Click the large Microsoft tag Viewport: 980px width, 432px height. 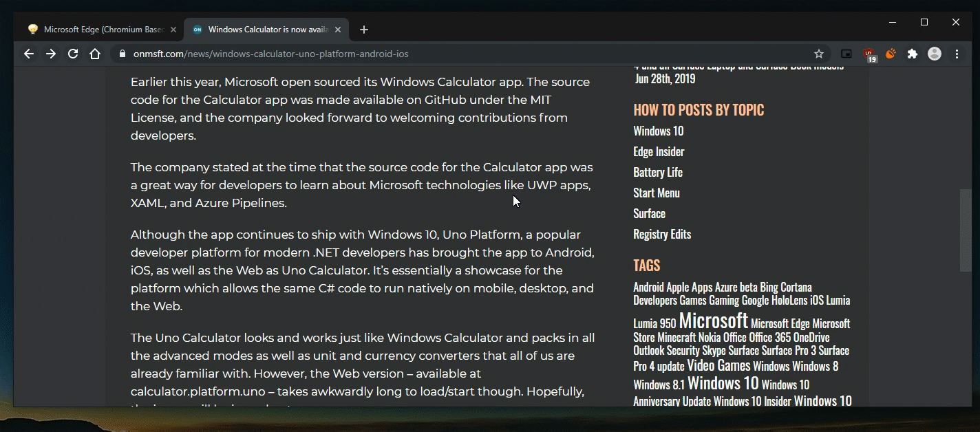click(713, 321)
